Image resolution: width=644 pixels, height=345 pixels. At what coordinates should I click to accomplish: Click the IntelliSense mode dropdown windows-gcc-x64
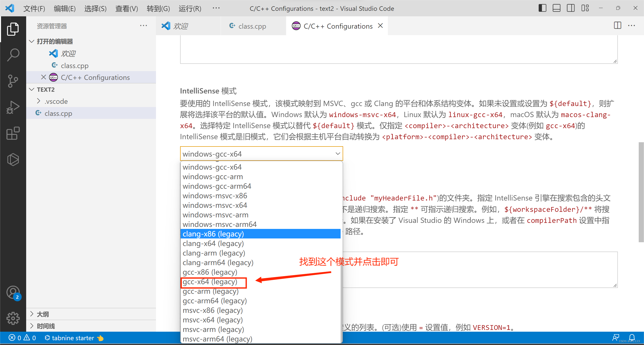[261, 154]
